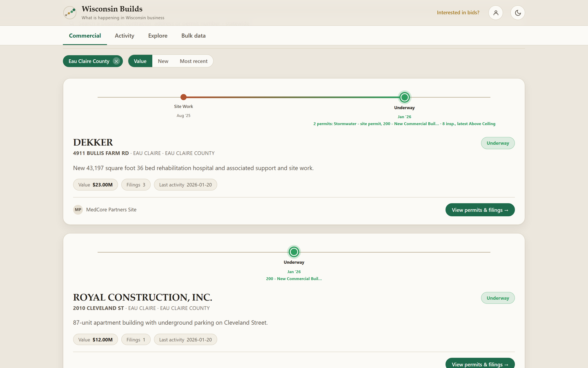Click DEKKER's Last activity 2026-01-20 chip
This screenshot has height=368, width=588.
(x=185, y=185)
